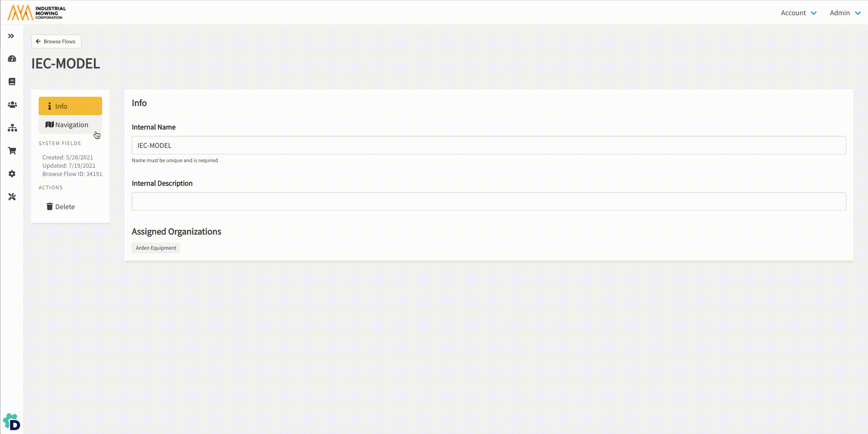Expand the Admin dropdown menu
The width and height of the screenshot is (868, 434).
pos(845,13)
